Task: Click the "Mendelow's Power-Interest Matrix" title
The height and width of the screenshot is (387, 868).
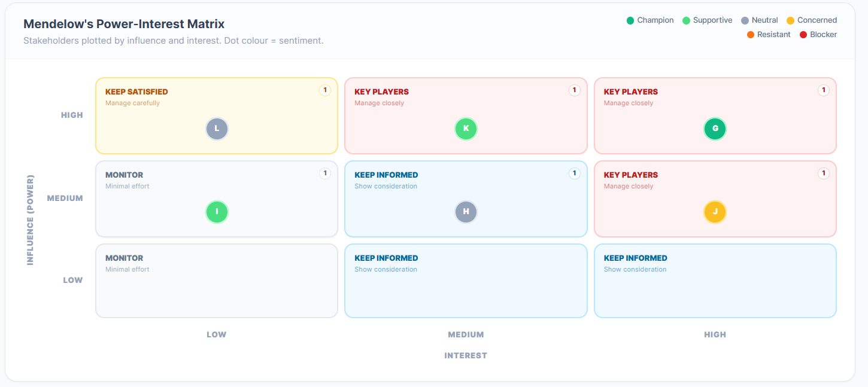Action: point(124,24)
